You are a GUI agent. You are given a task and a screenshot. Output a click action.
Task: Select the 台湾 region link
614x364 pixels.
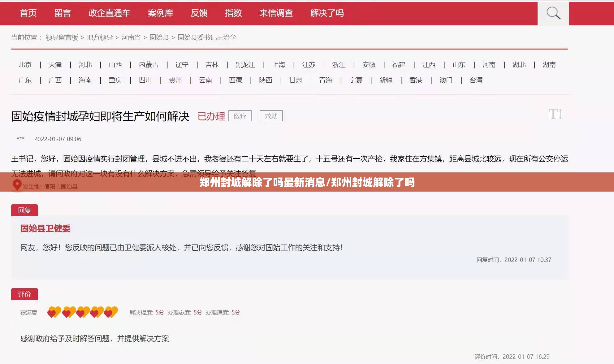(x=476, y=80)
